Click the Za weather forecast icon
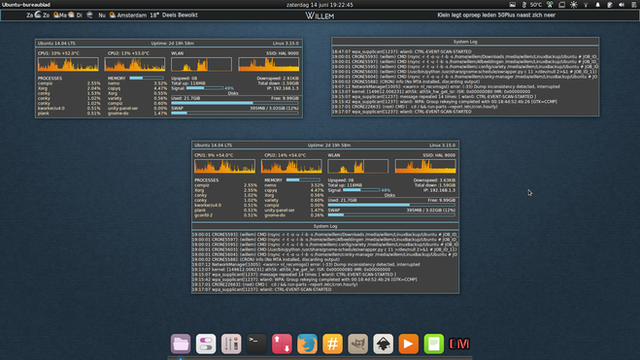640x360 pixels. click(x=38, y=15)
